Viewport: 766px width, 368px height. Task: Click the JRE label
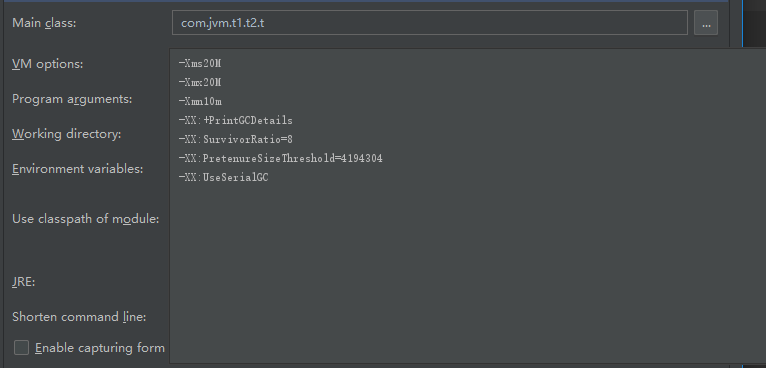pos(23,282)
